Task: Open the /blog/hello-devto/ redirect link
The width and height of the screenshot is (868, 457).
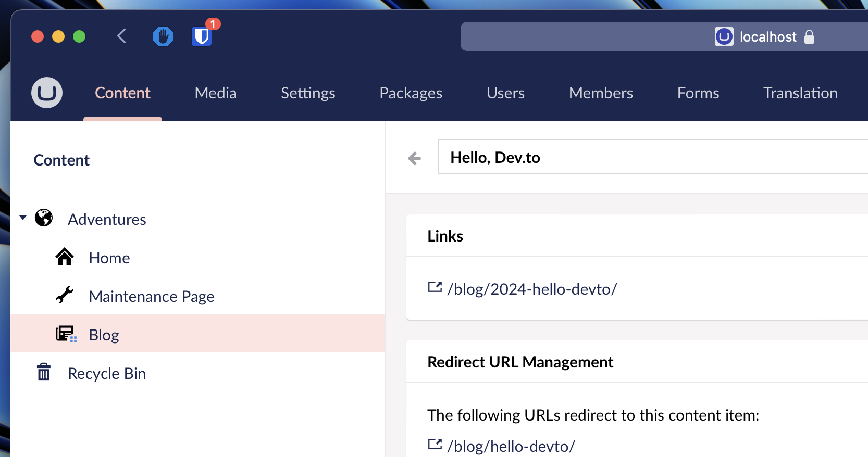Action: [x=511, y=446]
